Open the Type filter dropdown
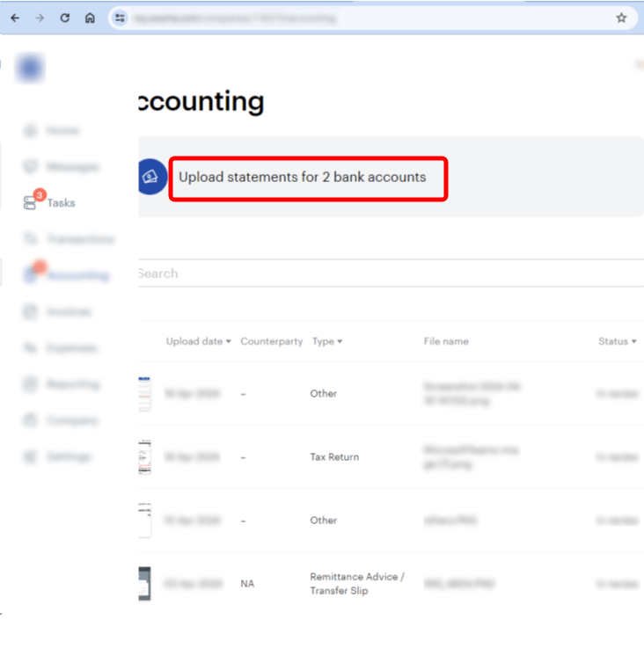The width and height of the screenshot is (644, 649). (327, 341)
